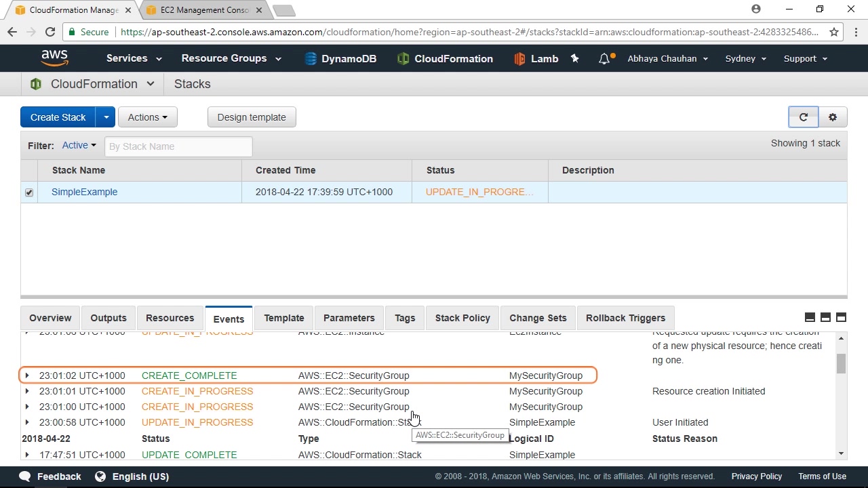The width and height of the screenshot is (868, 488).
Task: Click the Design template button
Action: [252, 117]
